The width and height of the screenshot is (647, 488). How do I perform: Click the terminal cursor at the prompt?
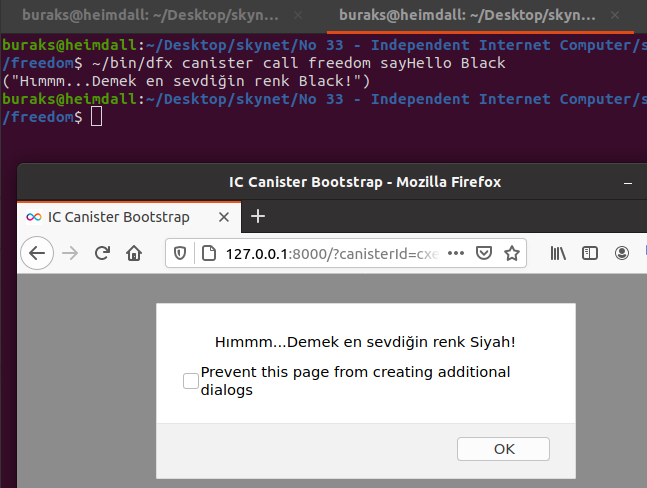97,117
